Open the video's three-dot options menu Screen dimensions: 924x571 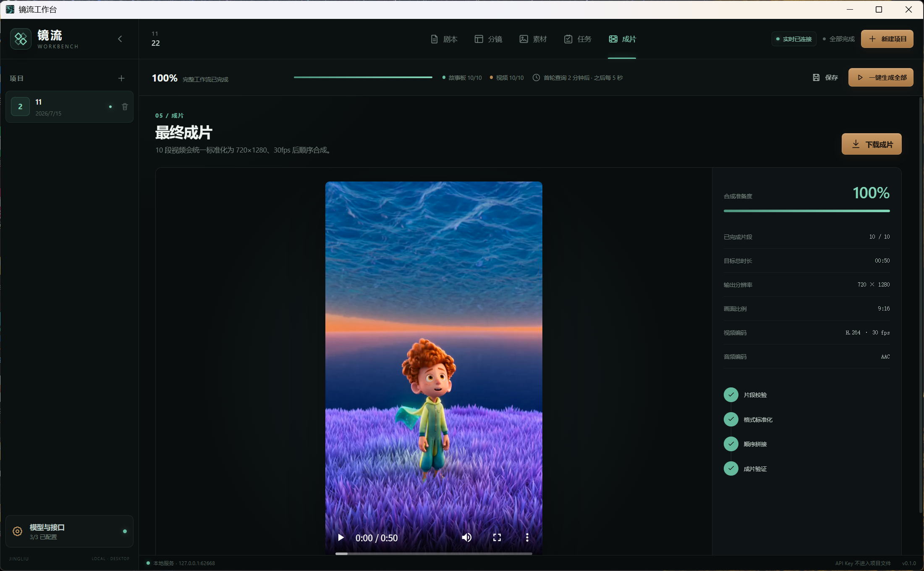click(x=527, y=538)
